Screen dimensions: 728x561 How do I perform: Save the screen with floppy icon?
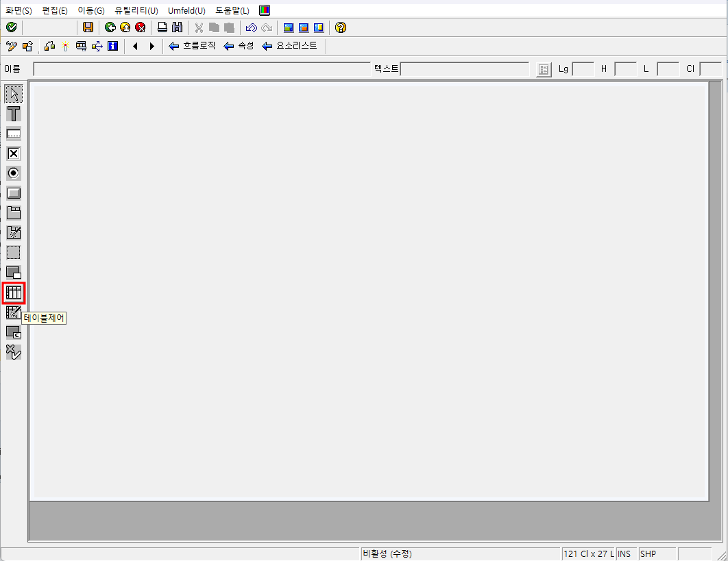tap(88, 27)
